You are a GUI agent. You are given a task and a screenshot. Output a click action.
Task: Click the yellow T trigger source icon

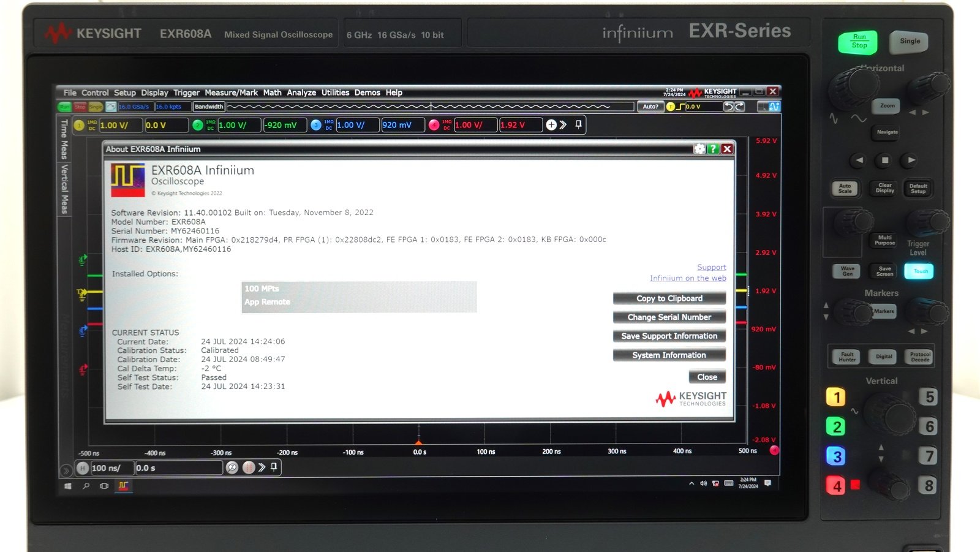[x=671, y=107]
